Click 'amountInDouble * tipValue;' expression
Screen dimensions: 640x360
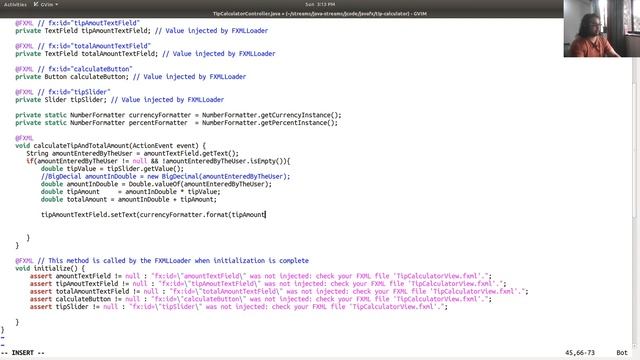[x=173, y=192]
